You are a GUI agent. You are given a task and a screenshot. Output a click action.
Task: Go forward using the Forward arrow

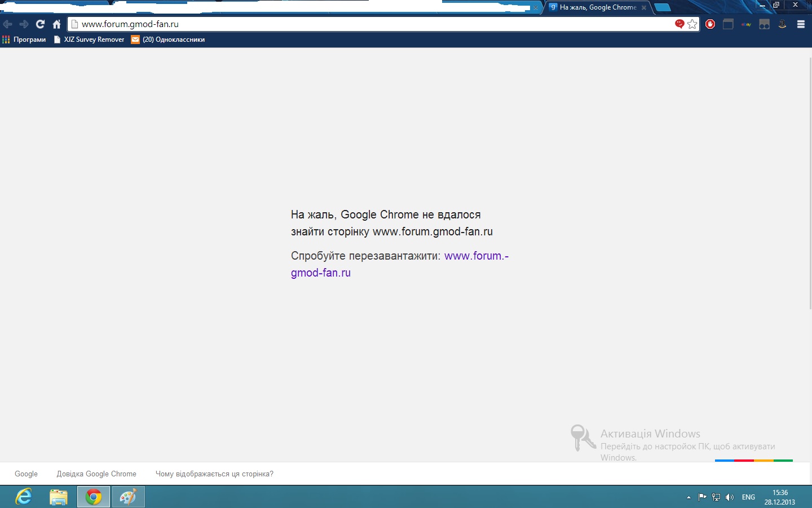click(24, 24)
